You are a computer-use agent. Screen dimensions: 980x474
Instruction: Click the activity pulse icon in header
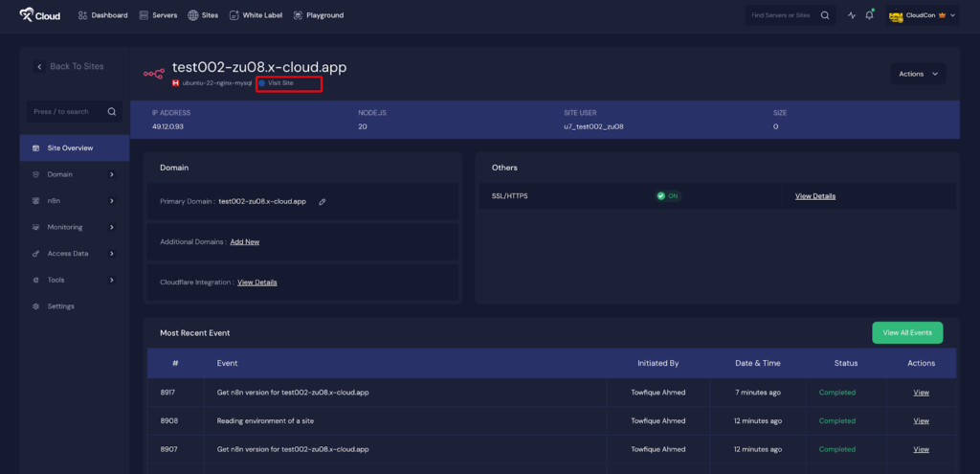click(x=852, y=15)
